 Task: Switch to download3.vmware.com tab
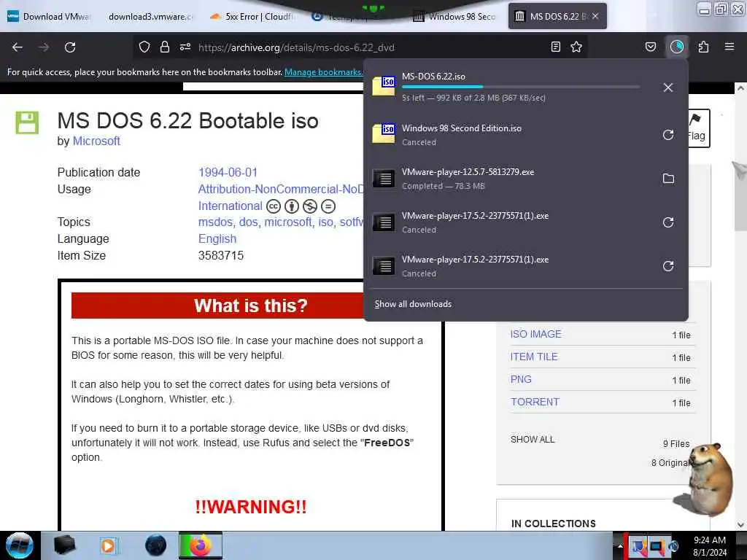(150, 17)
